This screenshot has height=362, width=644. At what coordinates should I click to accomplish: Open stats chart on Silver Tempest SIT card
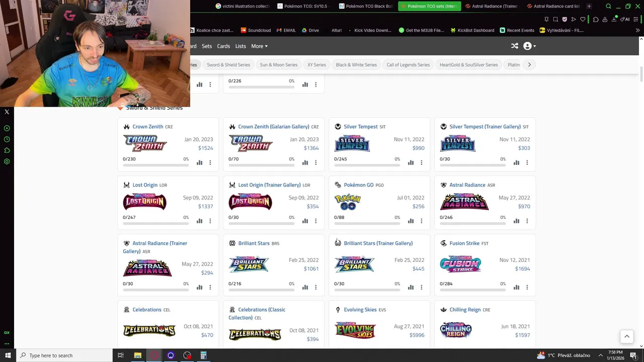pos(411,162)
